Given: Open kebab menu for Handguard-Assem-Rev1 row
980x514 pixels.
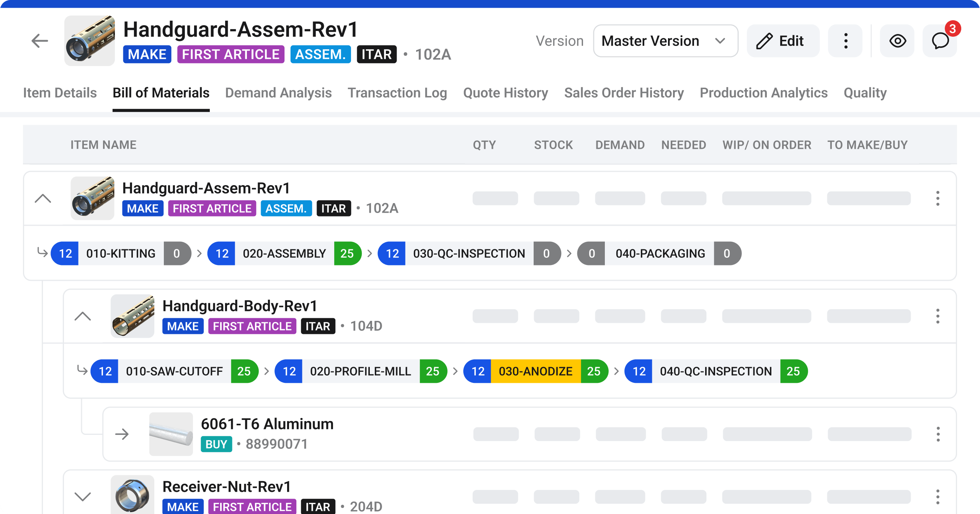Looking at the screenshot, I should click(x=938, y=198).
